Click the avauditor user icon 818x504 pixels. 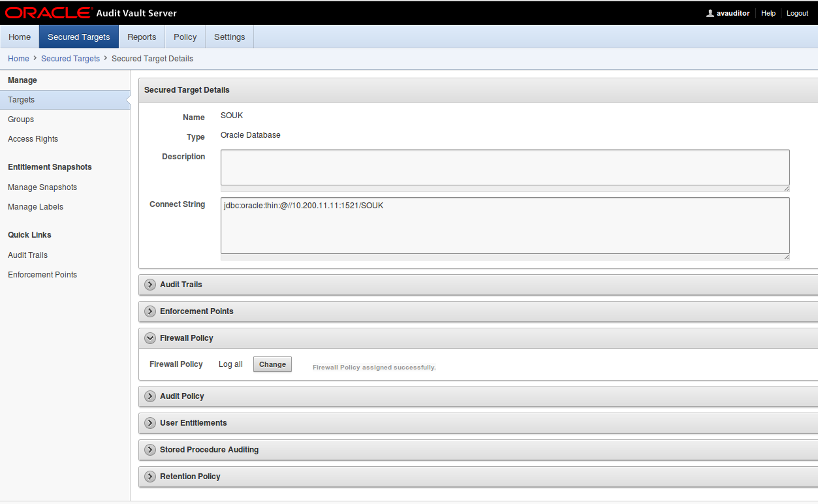click(x=710, y=13)
